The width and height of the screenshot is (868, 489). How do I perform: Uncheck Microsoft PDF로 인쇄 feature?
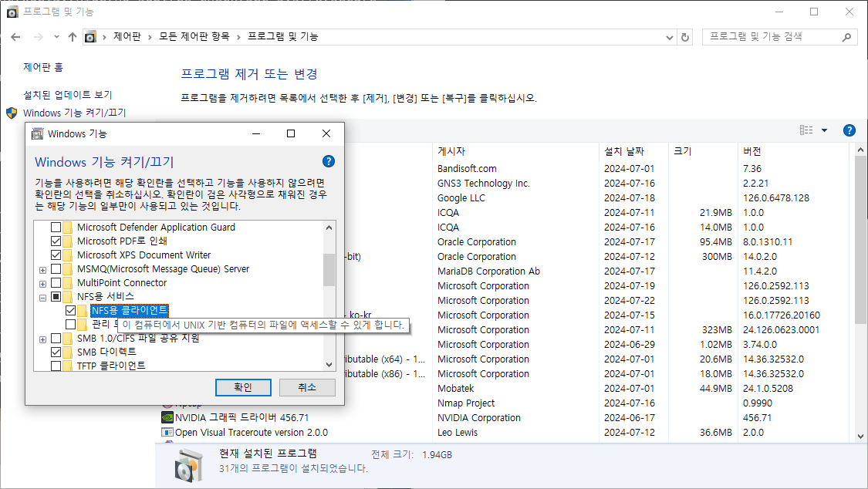[56, 241]
